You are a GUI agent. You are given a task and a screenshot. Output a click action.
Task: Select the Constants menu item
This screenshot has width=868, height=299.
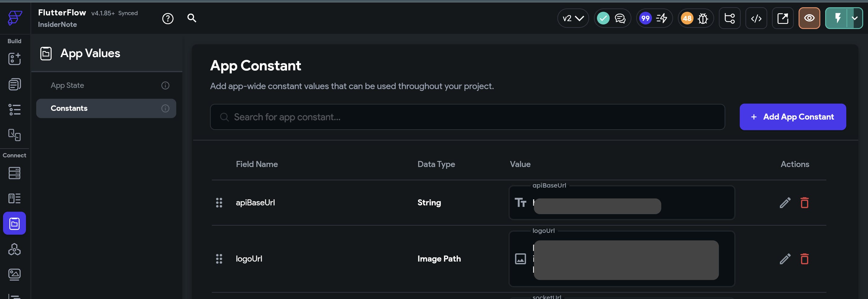(x=69, y=108)
